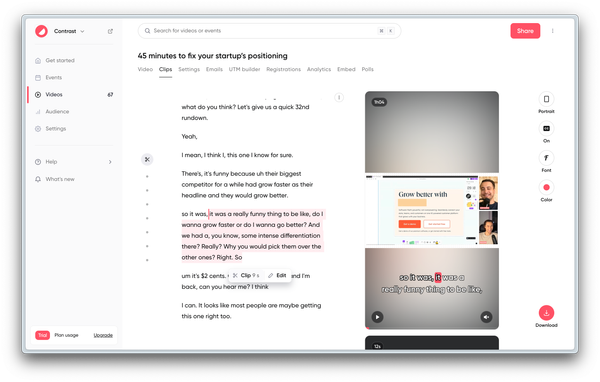
Task: Click the search magnifier icon
Action: (147, 31)
